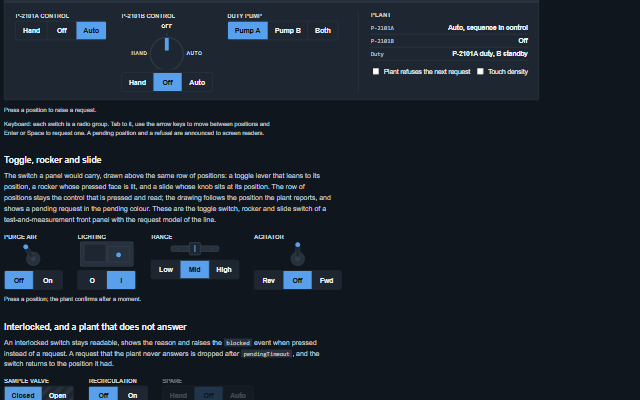The image size is (640, 400).
Task: Click the 'blocked' code label
Action: 238,343
